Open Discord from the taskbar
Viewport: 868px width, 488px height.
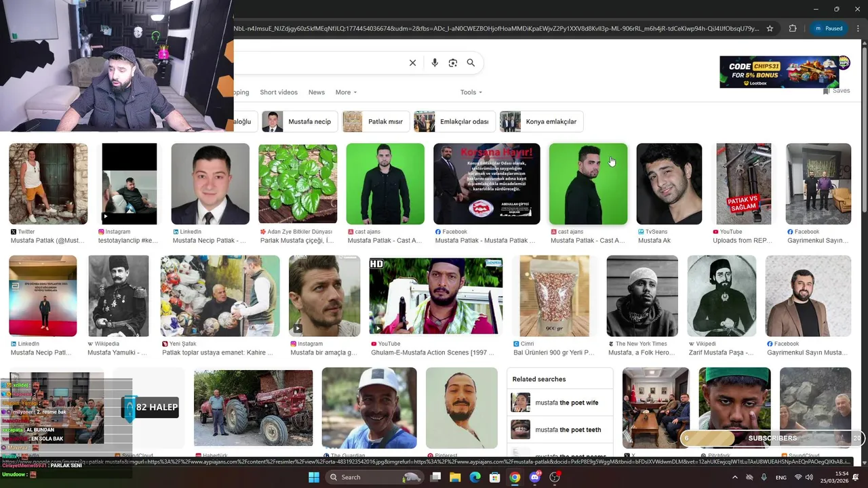(x=535, y=477)
